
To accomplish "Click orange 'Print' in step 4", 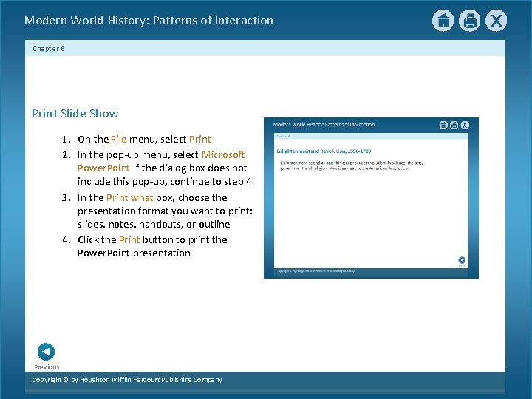I will 129,239.
